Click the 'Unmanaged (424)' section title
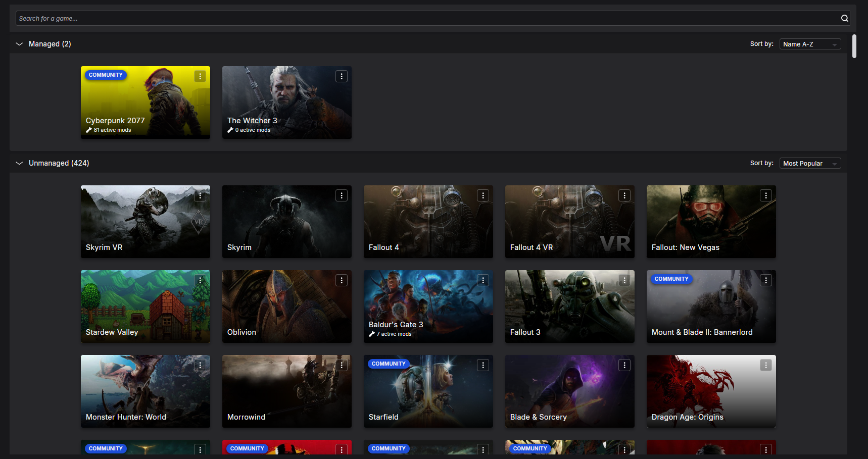The height and width of the screenshot is (459, 868). [59, 163]
